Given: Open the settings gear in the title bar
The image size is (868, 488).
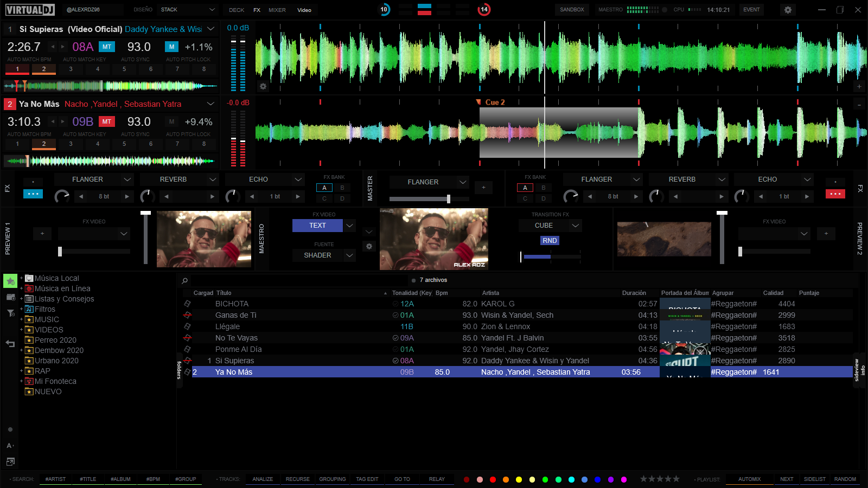Looking at the screenshot, I should click(x=788, y=10).
